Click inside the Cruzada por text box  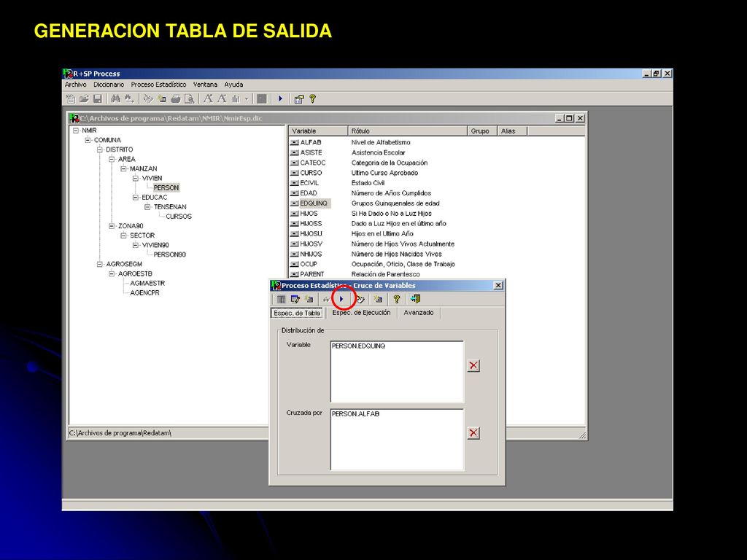397,440
